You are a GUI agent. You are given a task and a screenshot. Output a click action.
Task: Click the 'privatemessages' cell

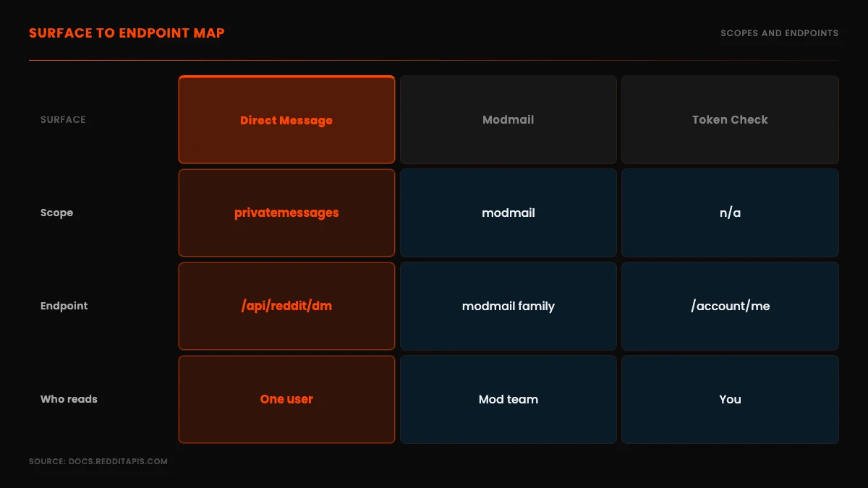coord(286,213)
